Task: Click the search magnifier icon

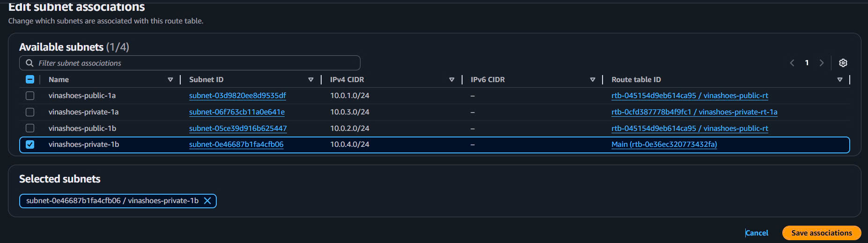Action: tap(29, 63)
